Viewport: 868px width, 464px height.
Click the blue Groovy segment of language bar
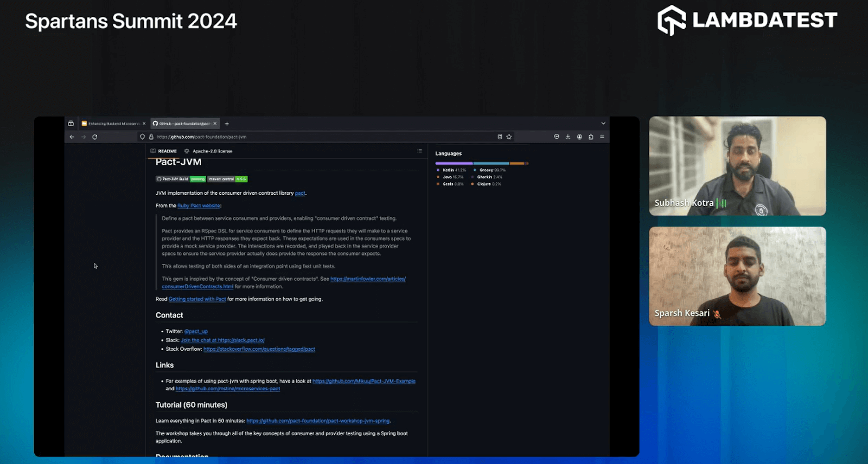tap(492, 163)
